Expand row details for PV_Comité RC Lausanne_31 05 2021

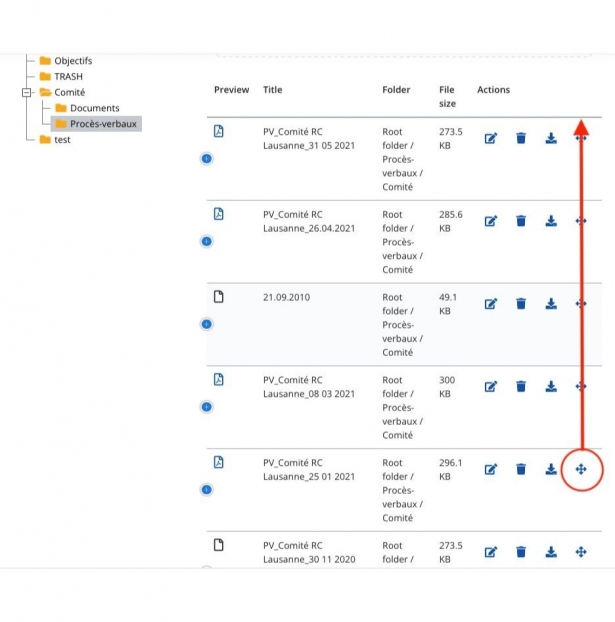click(206, 158)
